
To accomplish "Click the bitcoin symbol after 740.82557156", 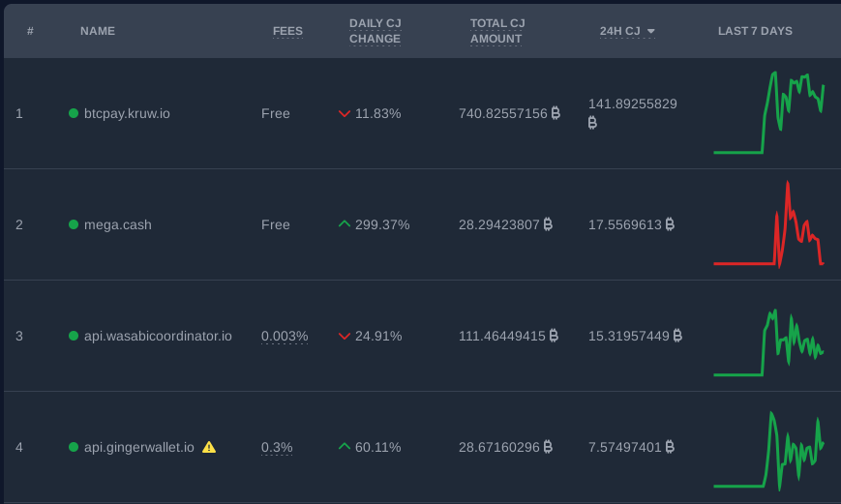I will pyautogui.click(x=556, y=113).
